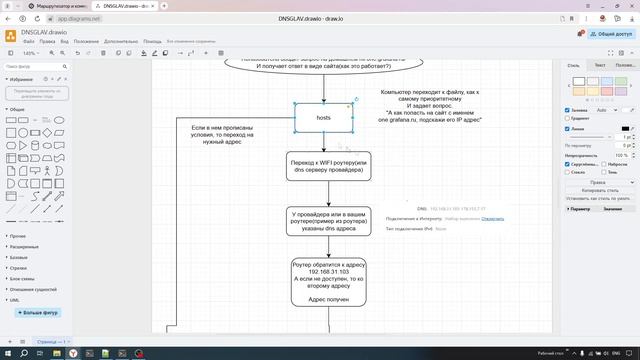Bring the selected shape to front
This screenshot has width=640, height=360.
click(118, 53)
